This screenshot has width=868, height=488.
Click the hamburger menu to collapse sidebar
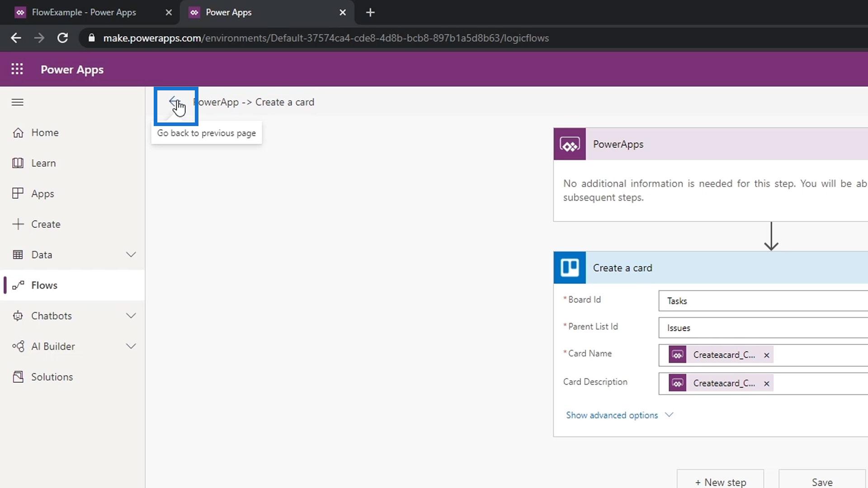point(18,103)
